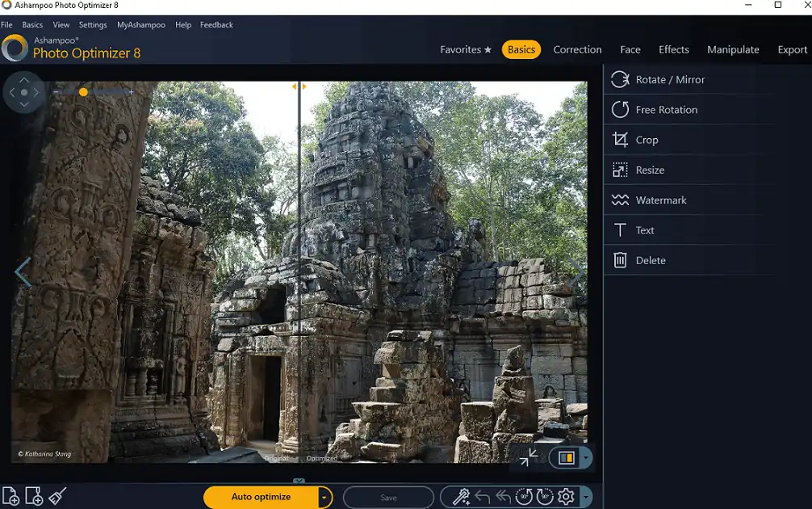812x509 pixels.
Task: Click the magic wand icon in the bottom toolbar
Action: click(461, 497)
